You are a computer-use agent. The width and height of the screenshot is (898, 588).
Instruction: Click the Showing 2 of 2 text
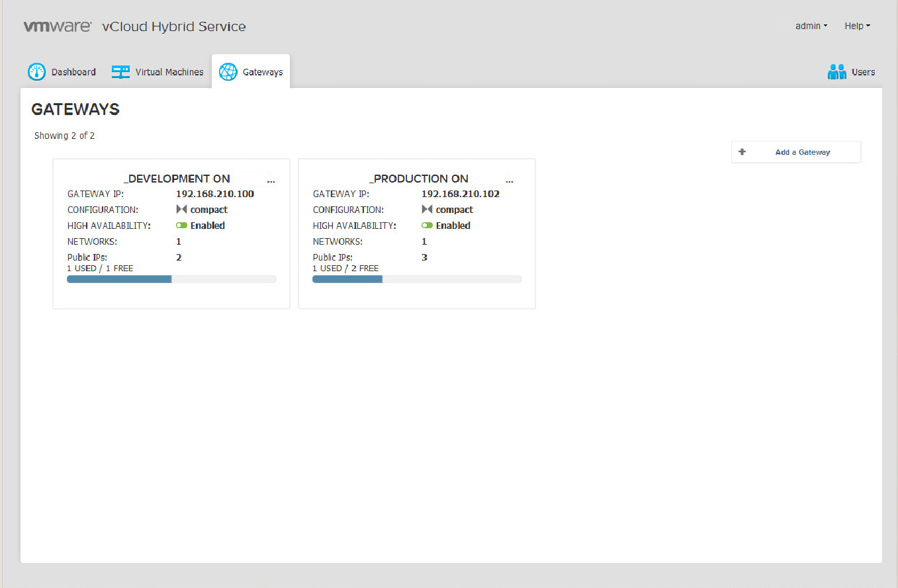coord(65,136)
